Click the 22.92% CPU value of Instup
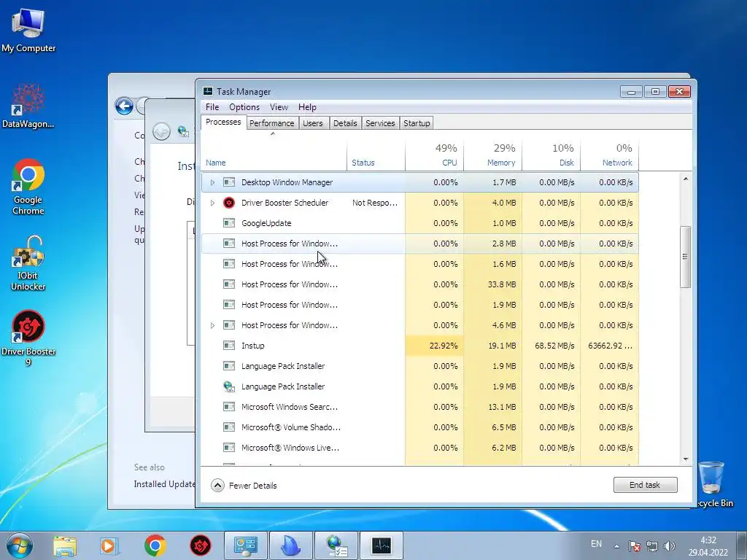This screenshot has height=560, width=747. (x=443, y=346)
